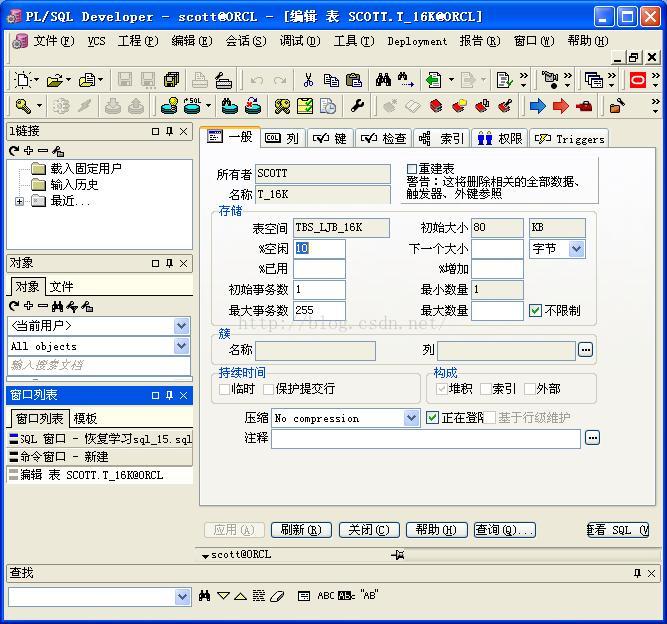The height and width of the screenshot is (624, 667).
Task: Click the binoculars icon in the 对象 panel toolbar
Action: click(x=57, y=306)
